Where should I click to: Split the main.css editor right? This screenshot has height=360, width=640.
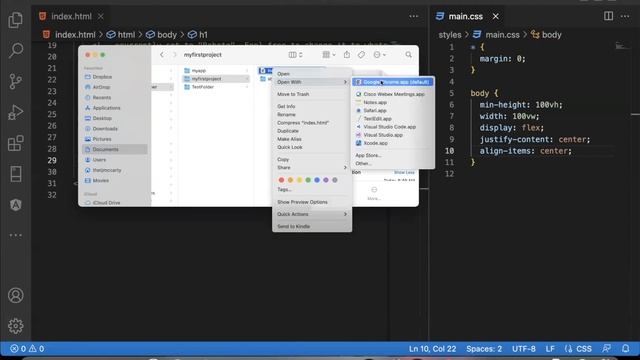click(608, 16)
